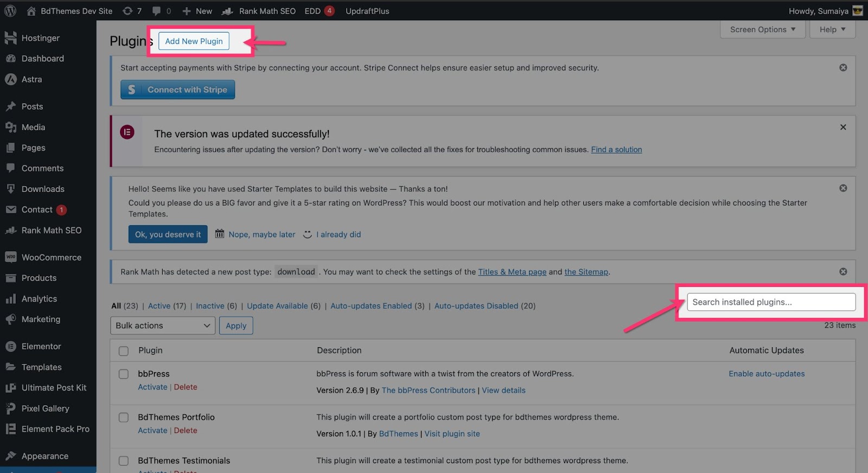The height and width of the screenshot is (473, 868).
Task: Check the BdThemes Testimonials checkbox
Action: [124, 461]
